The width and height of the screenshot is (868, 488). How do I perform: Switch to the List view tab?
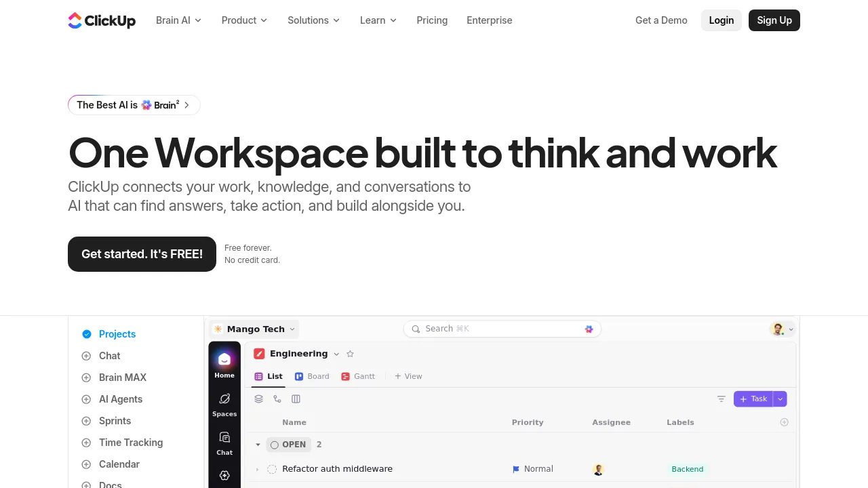click(269, 376)
